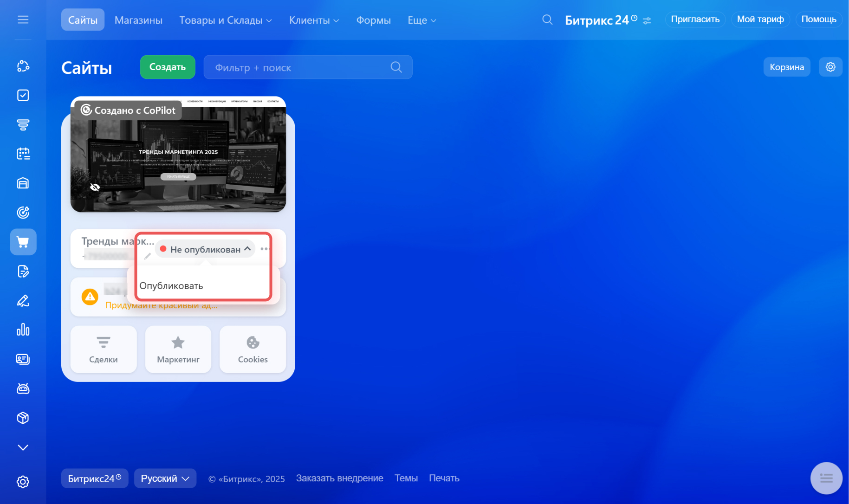Open Мой тариф
The image size is (849, 504).
(x=760, y=19)
